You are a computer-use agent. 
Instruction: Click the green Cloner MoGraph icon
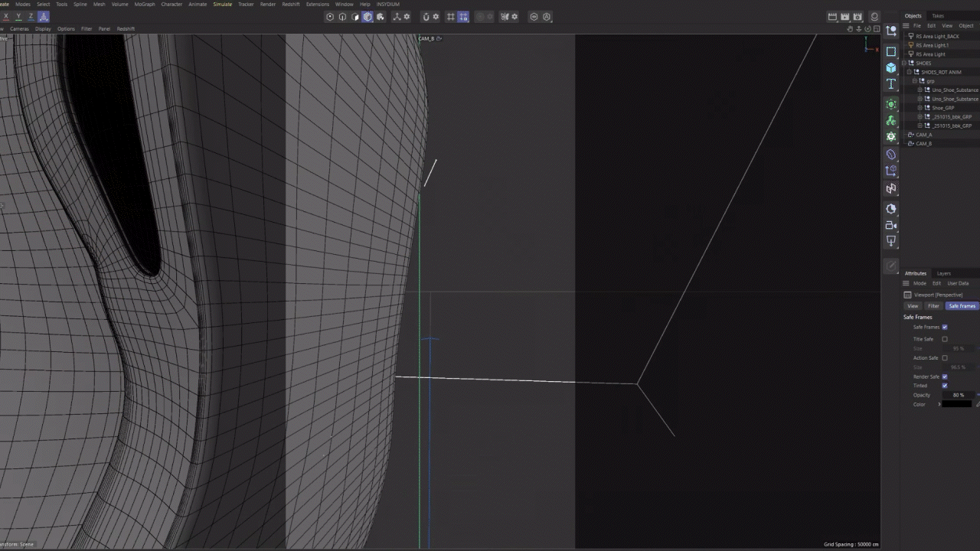(891, 104)
